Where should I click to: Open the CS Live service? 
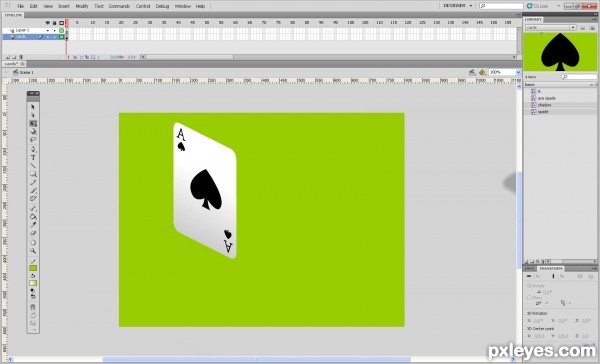[x=538, y=6]
